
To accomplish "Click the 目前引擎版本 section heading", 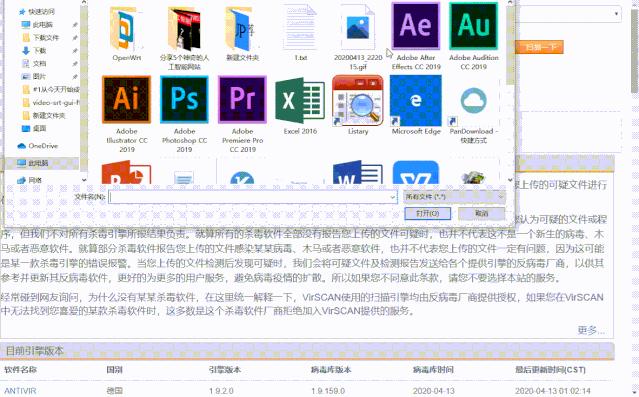I will 35,351.
